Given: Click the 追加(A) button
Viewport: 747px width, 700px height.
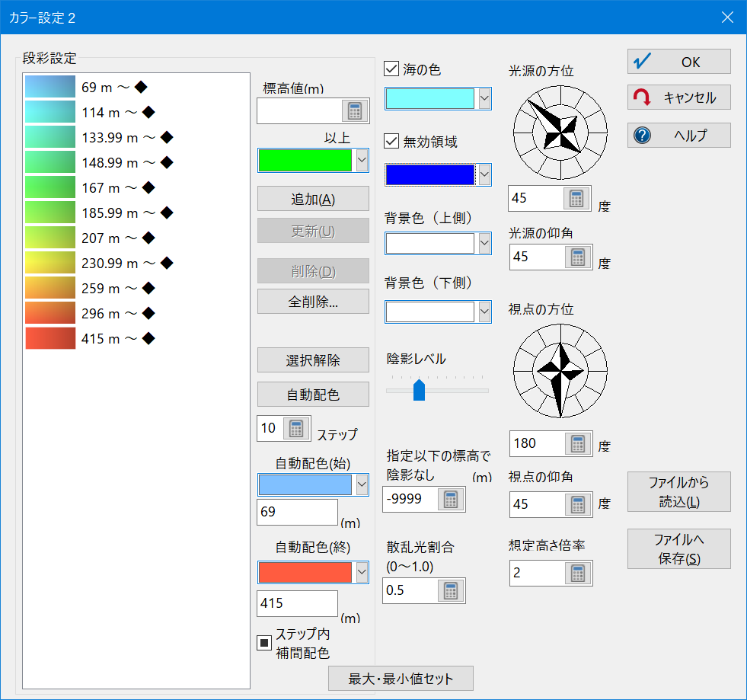Looking at the screenshot, I should (313, 199).
